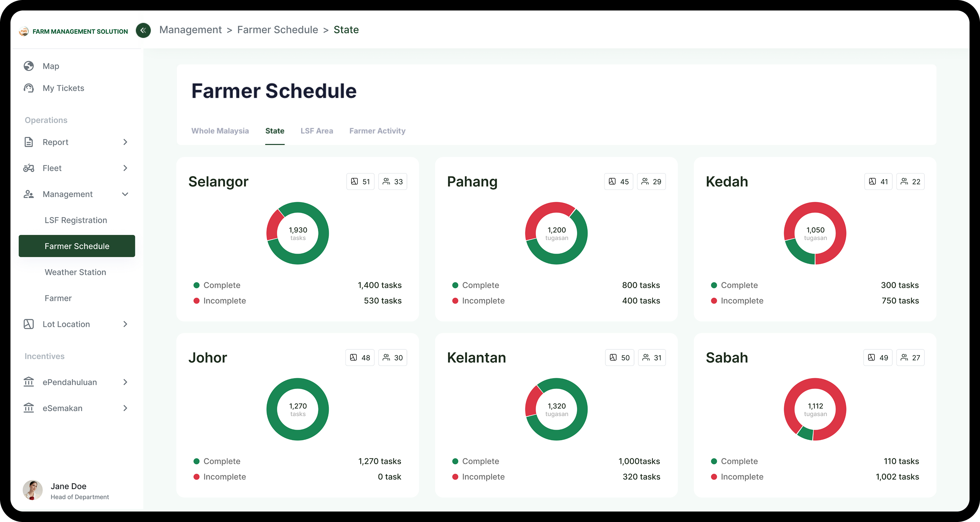
Task: Select the Farmer Activity tab
Action: click(377, 131)
